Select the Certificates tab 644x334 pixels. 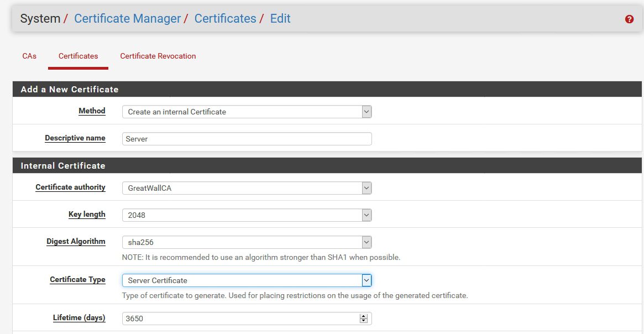pos(78,56)
